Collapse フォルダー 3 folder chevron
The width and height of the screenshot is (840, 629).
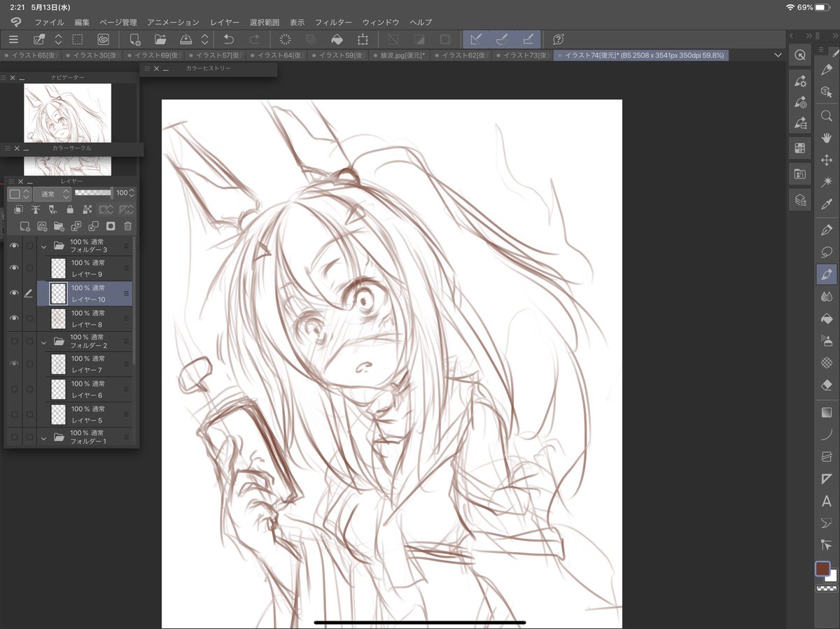(x=43, y=246)
